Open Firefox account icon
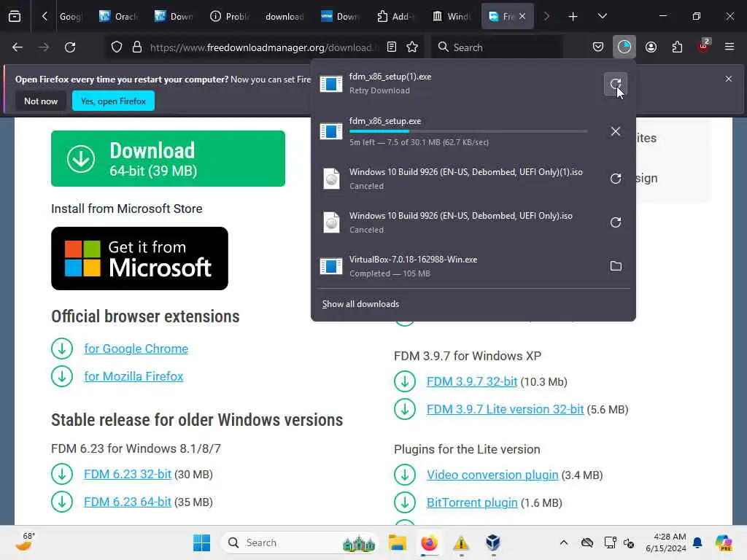This screenshot has height=560, width=747. click(651, 47)
